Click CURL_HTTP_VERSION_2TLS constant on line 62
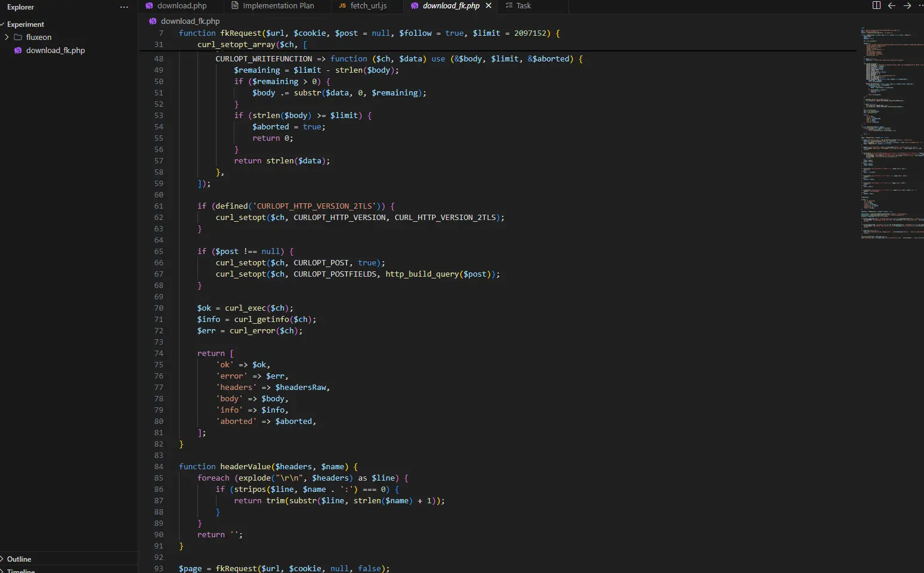 pos(445,218)
